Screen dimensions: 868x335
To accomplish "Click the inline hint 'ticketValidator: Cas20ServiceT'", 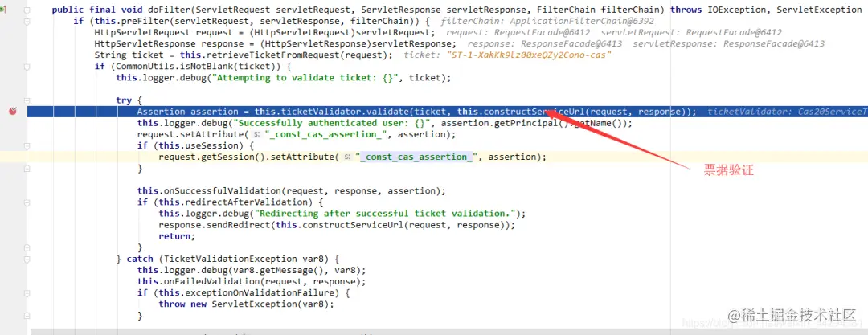I will coord(787,112).
